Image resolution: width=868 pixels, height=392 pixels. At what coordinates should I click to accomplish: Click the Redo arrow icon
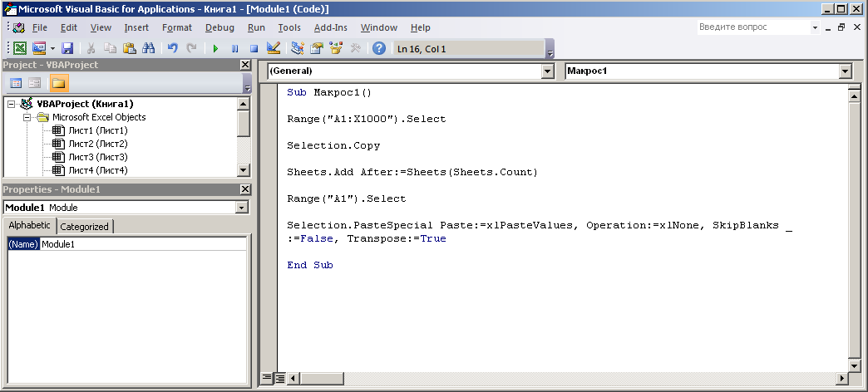point(191,49)
